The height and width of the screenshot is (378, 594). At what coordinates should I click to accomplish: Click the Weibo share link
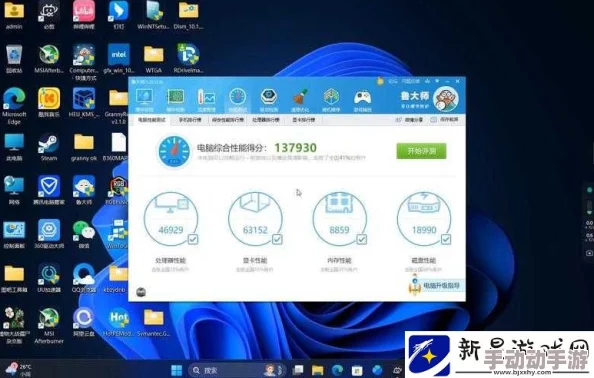410,120
